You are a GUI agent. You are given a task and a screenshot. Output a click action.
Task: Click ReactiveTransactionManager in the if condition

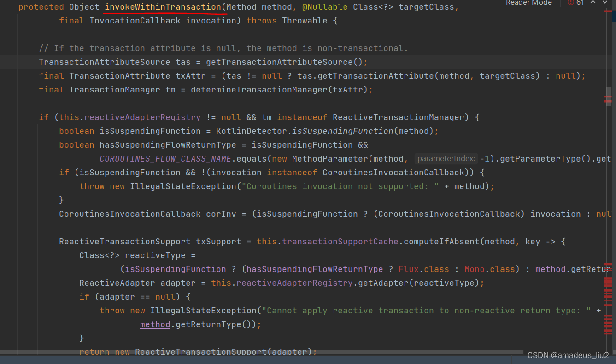tap(399, 117)
